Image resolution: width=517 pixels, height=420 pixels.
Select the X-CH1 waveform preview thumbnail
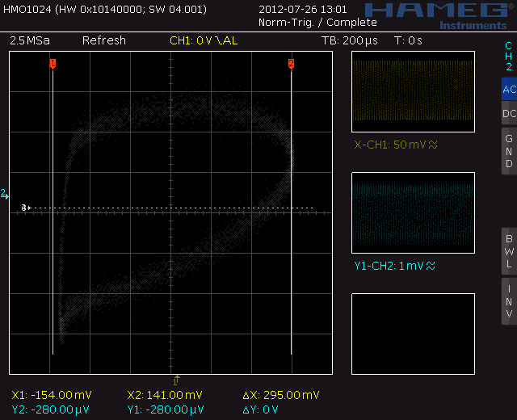413,92
